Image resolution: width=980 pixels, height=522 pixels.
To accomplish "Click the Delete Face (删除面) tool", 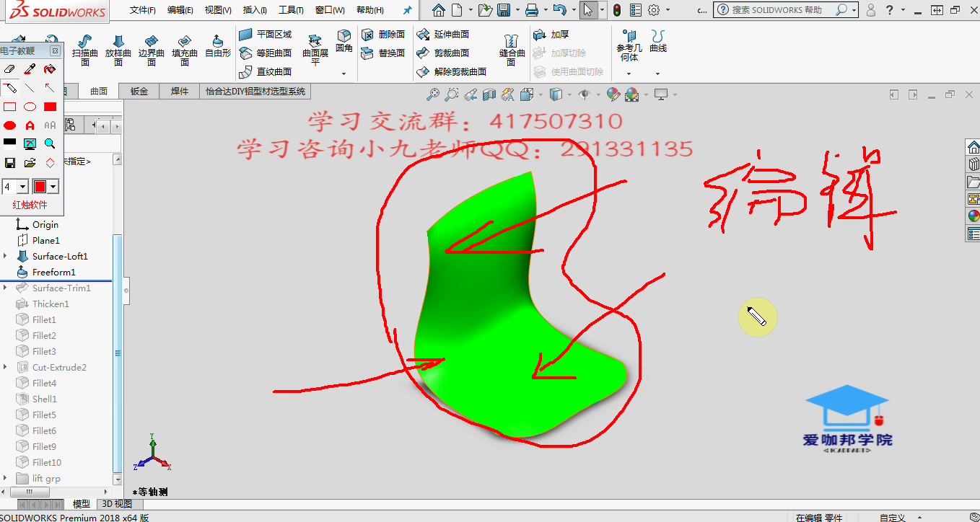I will click(384, 35).
